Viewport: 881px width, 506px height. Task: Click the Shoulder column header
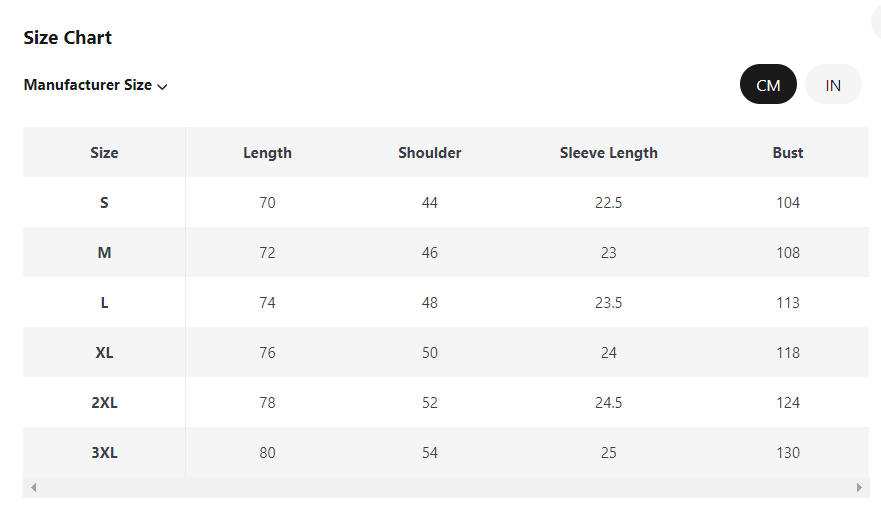point(430,153)
